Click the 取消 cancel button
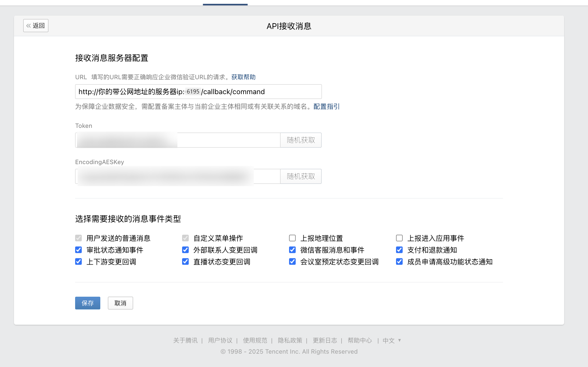 (x=120, y=303)
